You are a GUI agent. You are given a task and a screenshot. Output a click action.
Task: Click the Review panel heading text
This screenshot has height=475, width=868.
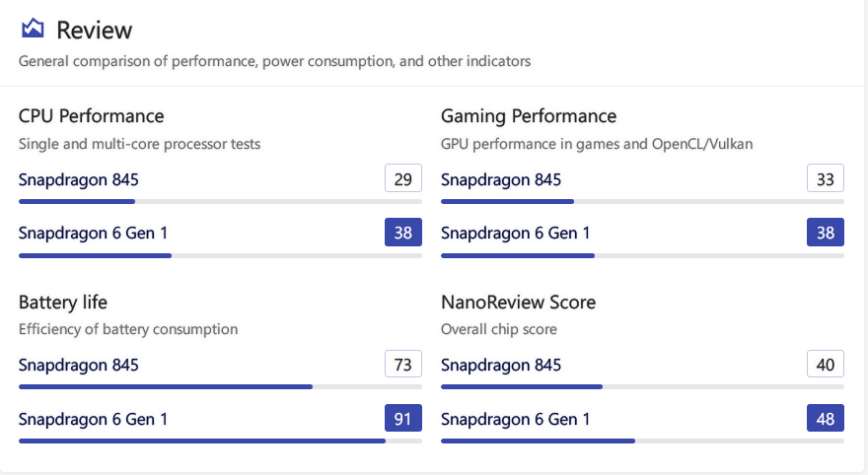tap(94, 30)
